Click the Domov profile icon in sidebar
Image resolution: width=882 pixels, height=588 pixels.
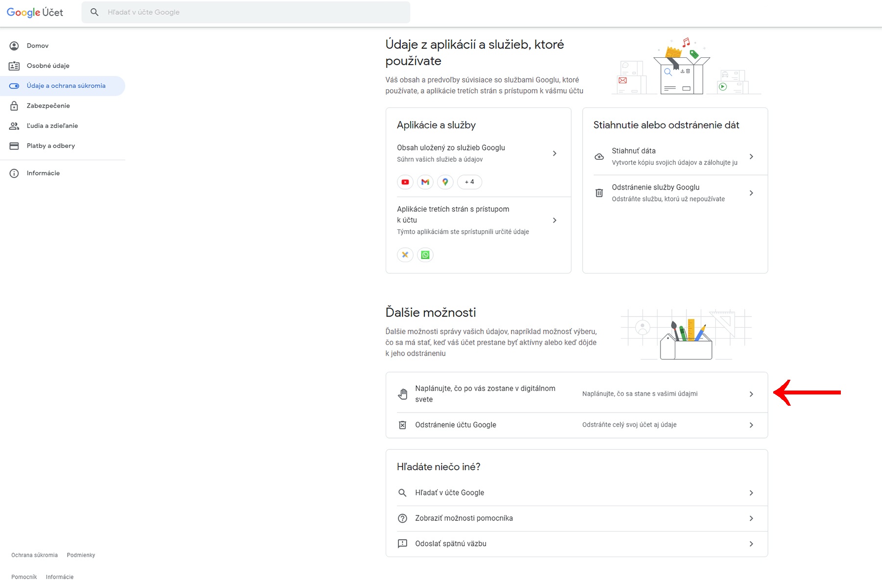click(14, 46)
